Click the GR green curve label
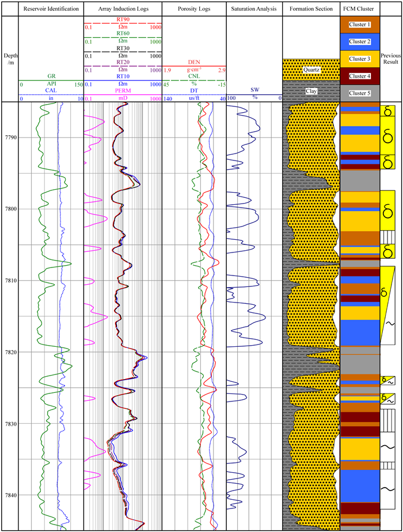The height and width of the screenshot is (532, 403). click(51, 76)
